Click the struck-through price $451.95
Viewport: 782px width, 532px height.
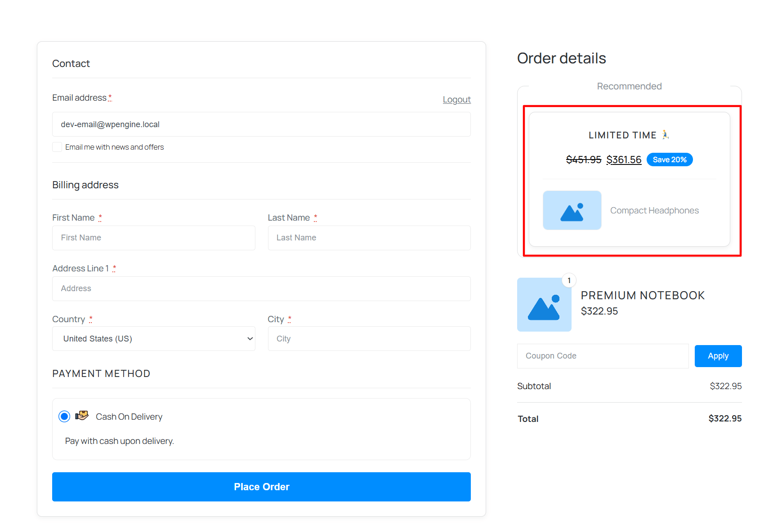pos(584,160)
